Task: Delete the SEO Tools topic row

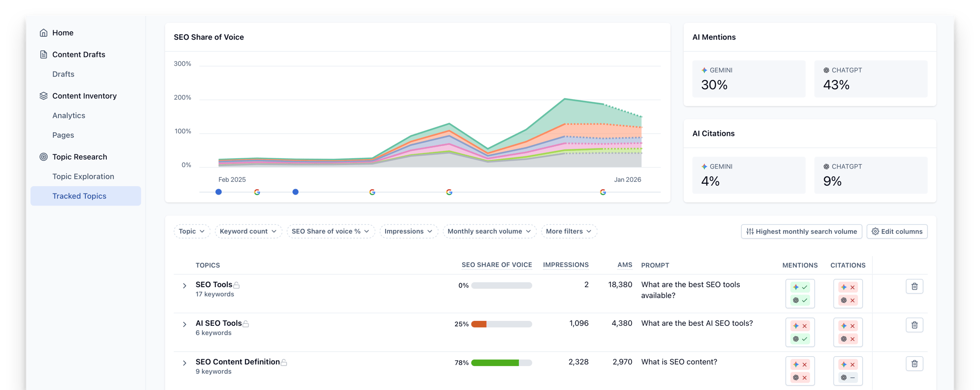Action: pyautogui.click(x=914, y=287)
